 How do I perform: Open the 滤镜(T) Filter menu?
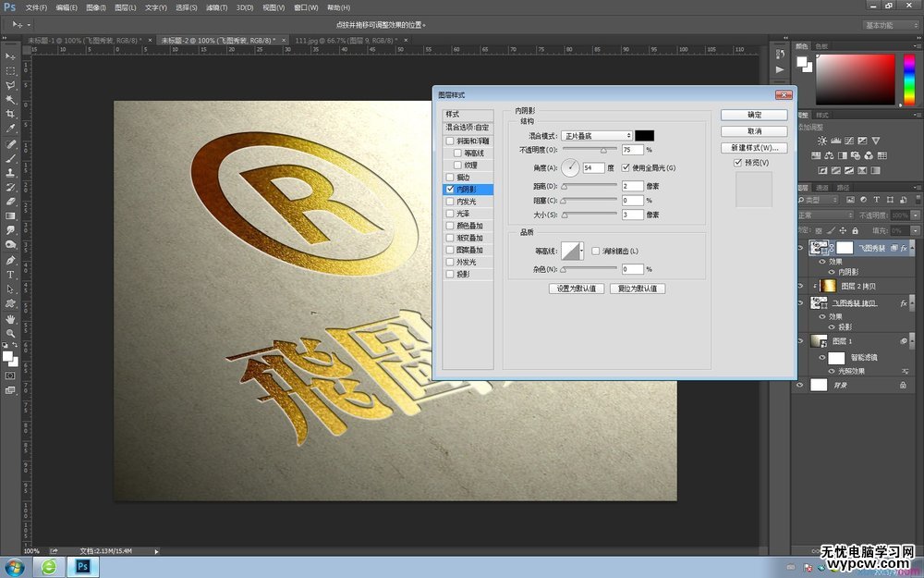[x=216, y=7]
